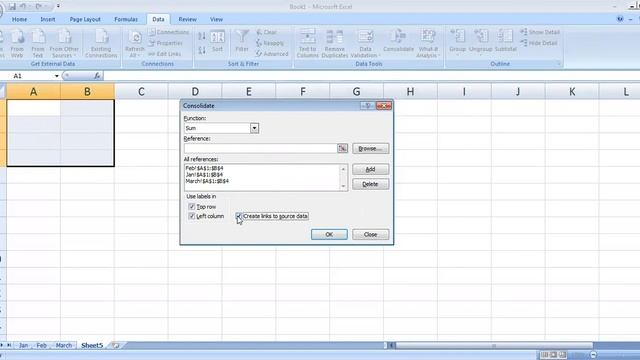Click the All references list scroll down arrow

(343, 187)
